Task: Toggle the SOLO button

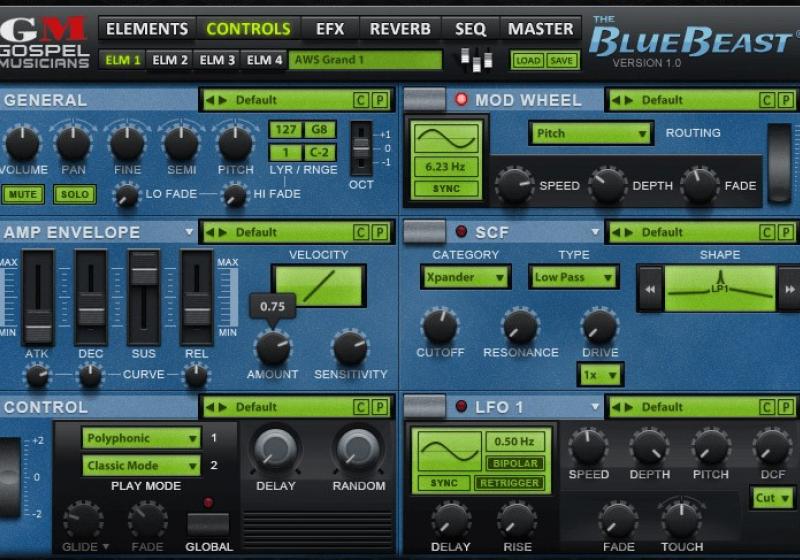Action: coord(74,194)
